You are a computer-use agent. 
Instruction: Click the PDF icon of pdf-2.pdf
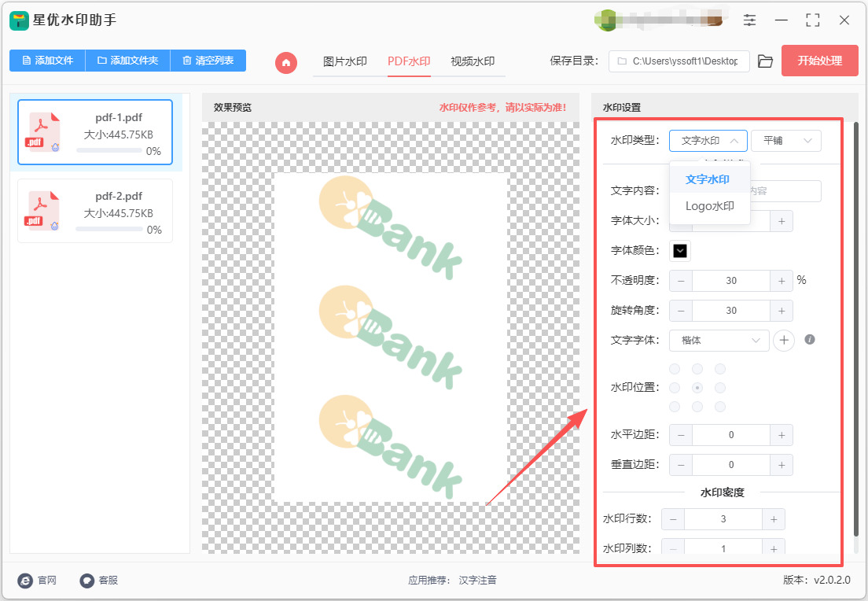(x=42, y=211)
